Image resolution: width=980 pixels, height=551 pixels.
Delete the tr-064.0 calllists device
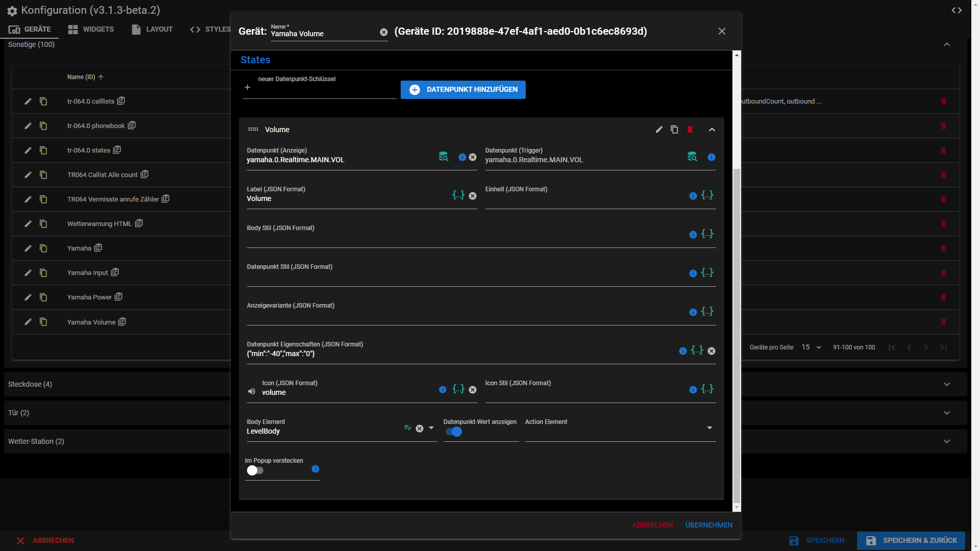pos(943,102)
